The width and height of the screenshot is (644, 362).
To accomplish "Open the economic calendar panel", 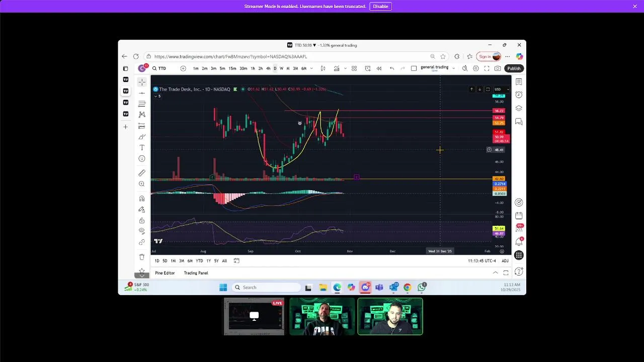I will (519, 216).
